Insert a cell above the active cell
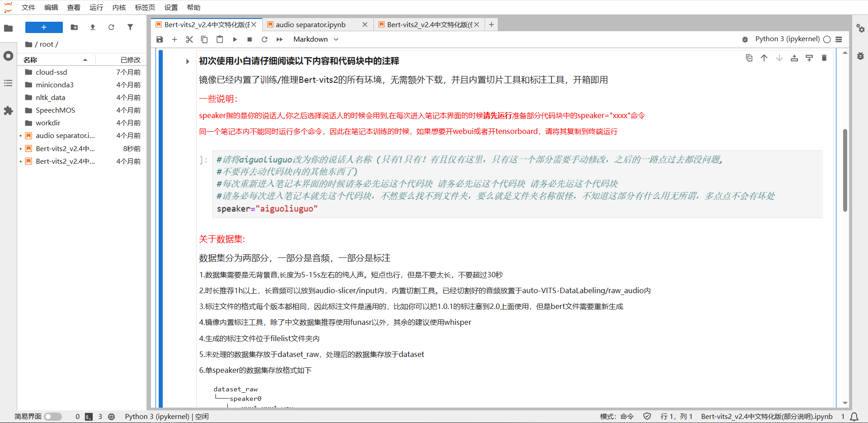This screenshot has width=868, height=423. [794, 58]
